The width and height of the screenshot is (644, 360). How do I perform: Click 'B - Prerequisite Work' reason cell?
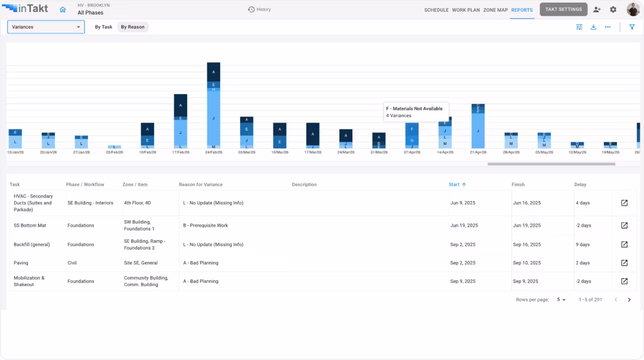205,225
